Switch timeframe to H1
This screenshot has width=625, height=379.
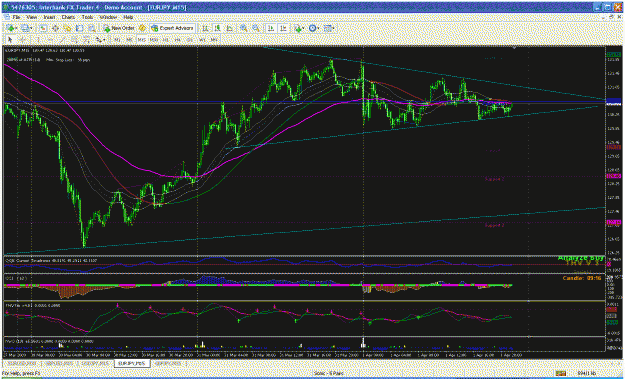(166, 39)
